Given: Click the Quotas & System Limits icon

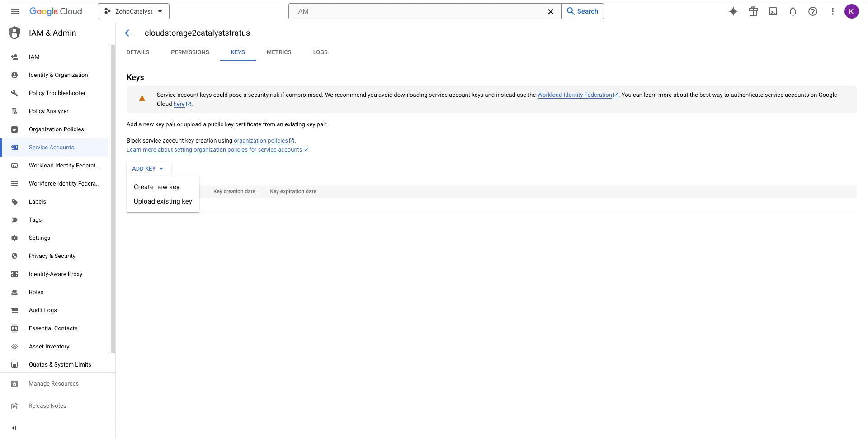Looking at the screenshot, I should tap(14, 365).
